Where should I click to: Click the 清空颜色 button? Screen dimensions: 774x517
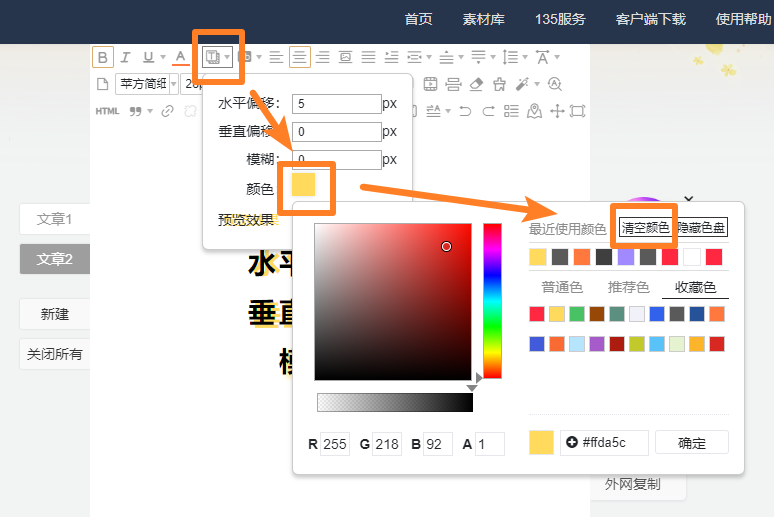point(645,228)
